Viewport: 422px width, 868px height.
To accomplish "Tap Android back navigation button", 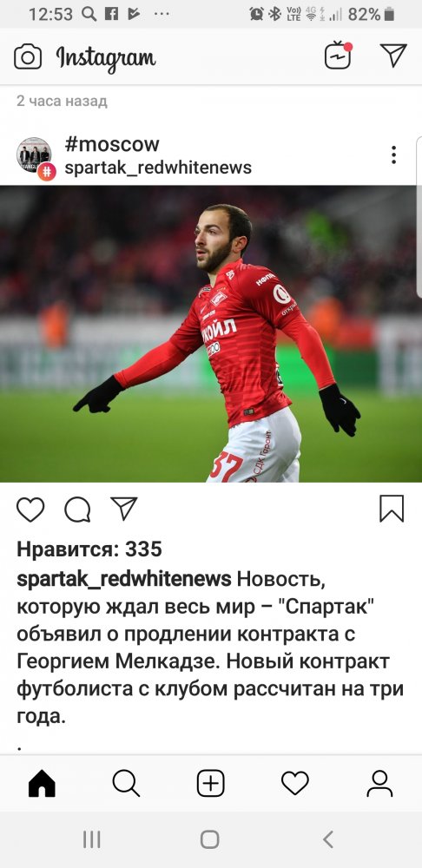I will 328,839.
